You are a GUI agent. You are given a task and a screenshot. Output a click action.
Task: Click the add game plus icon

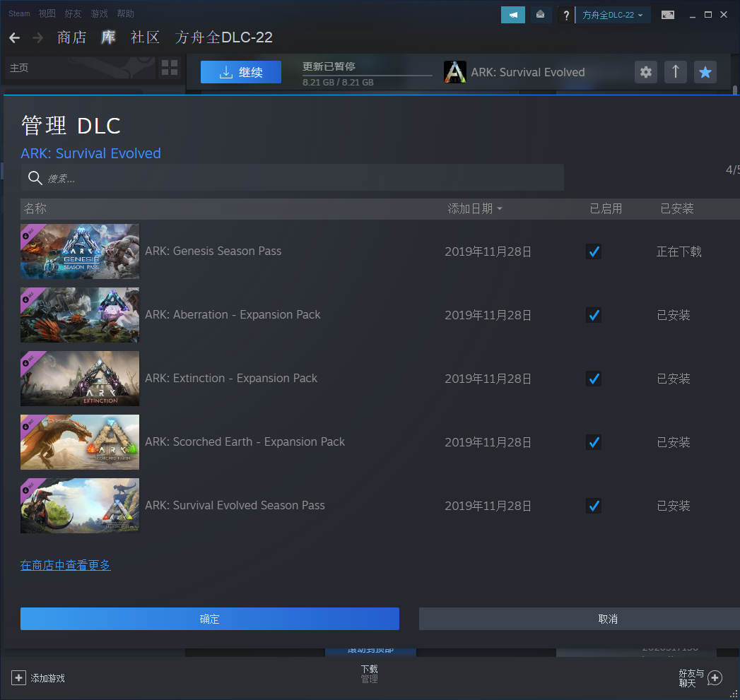click(18, 678)
